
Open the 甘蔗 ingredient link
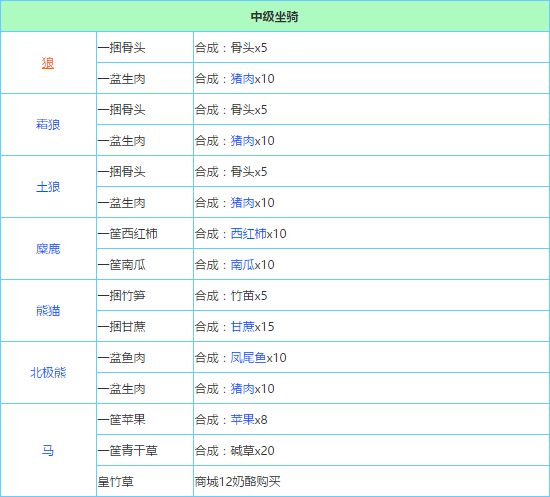coord(242,327)
